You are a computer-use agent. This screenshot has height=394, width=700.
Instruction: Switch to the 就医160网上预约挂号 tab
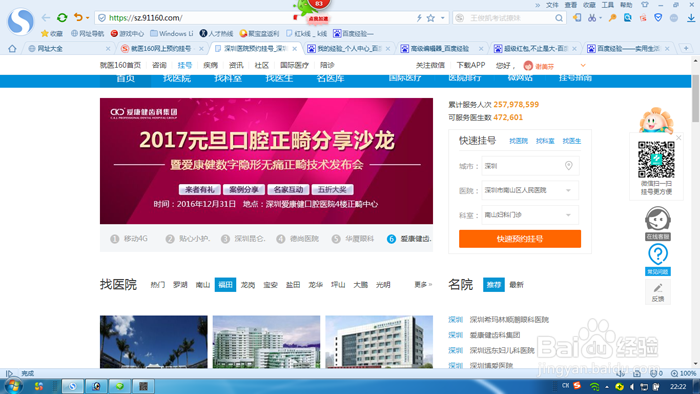tap(161, 49)
